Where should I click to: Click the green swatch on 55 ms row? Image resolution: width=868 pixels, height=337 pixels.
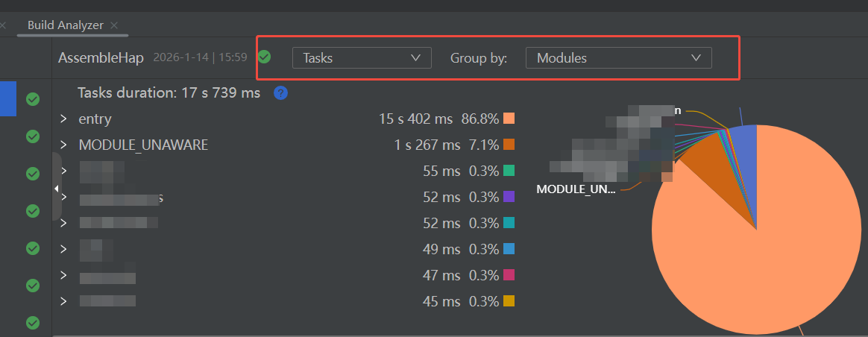pos(509,171)
